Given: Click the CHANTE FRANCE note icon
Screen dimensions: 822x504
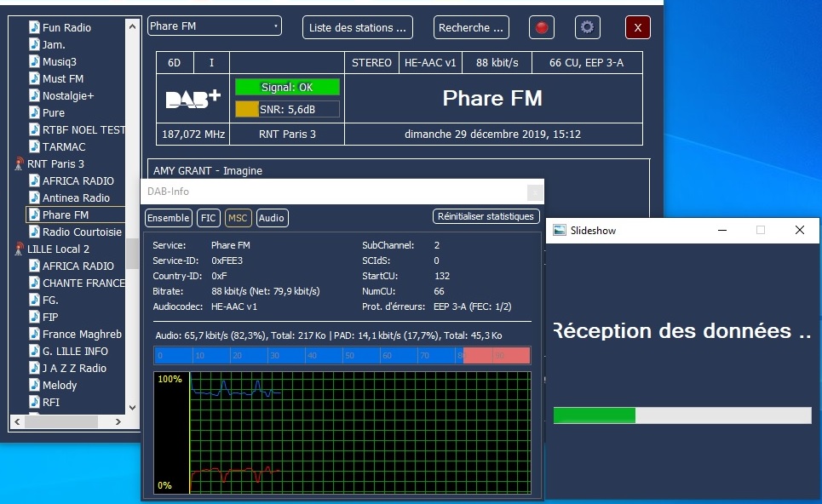Looking at the screenshot, I should pos(34,283).
